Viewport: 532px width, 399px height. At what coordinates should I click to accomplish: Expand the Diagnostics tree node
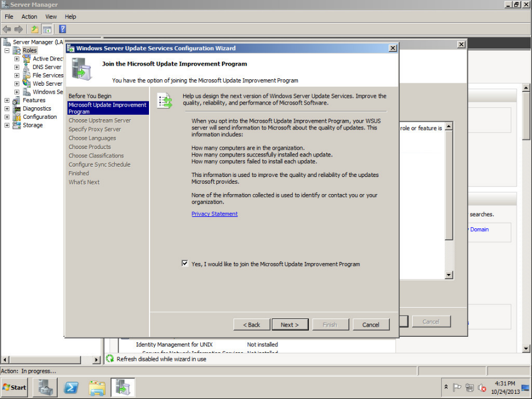7,108
